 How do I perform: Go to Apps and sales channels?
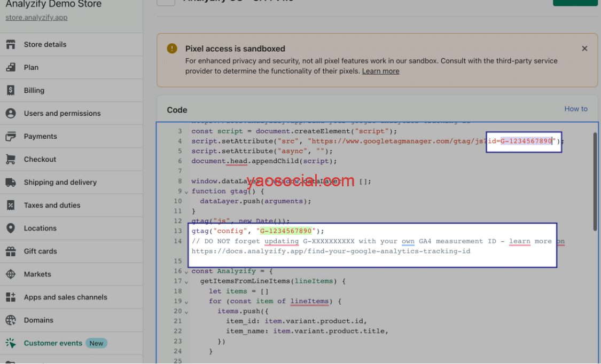click(65, 297)
